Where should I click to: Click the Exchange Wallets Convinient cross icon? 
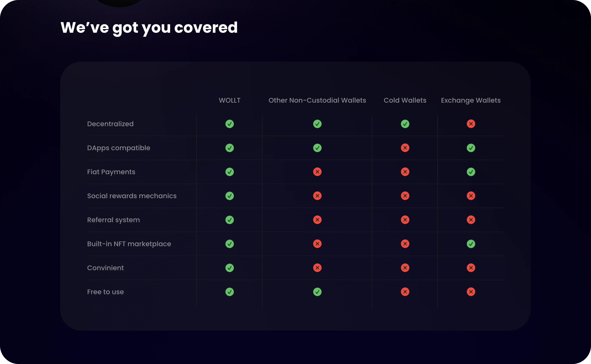(471, 268)
